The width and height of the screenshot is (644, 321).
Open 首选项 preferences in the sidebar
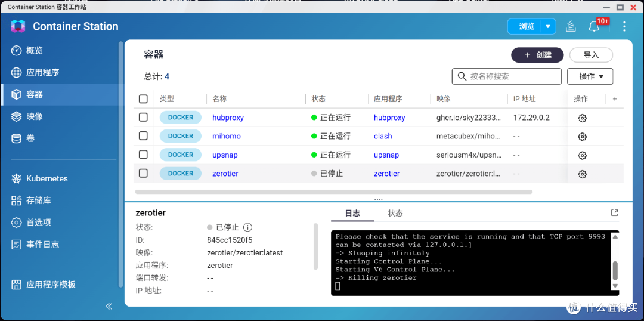click(x=61, y=223)
